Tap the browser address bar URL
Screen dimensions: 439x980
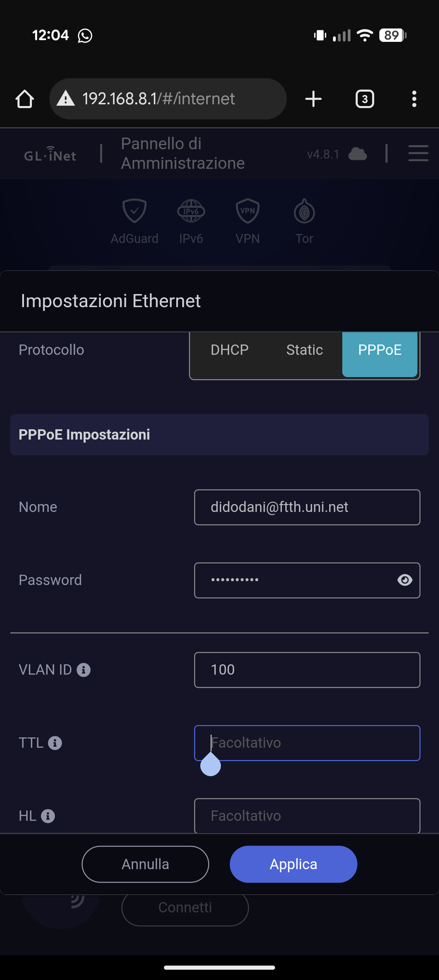pos(167,99)
